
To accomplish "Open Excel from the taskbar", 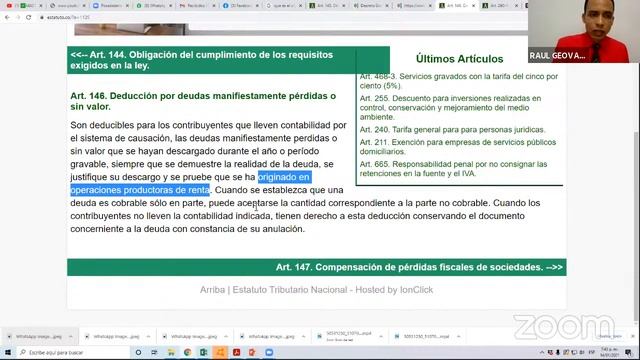I will tap(203, 352).
